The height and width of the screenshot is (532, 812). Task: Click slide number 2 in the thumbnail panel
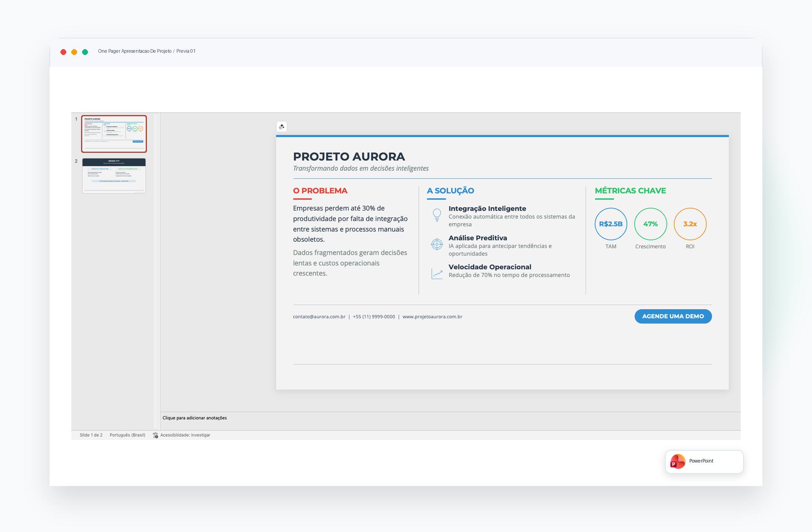(76, 161)
